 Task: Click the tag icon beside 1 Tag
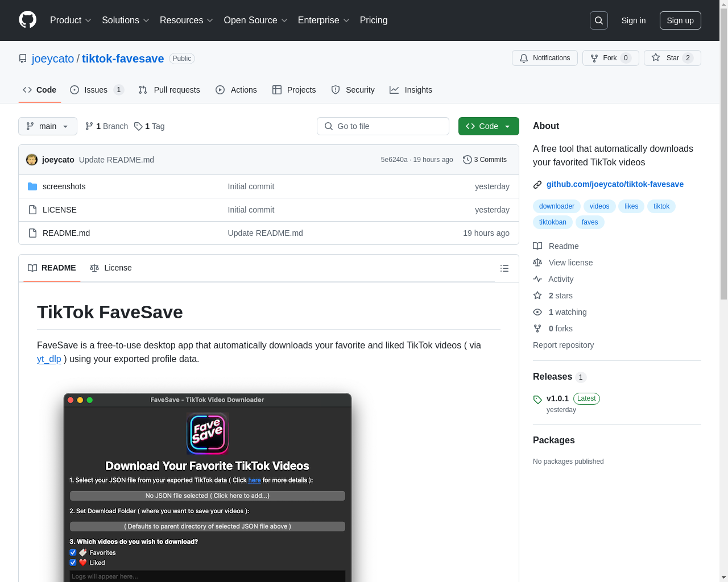[x=138, y=126]
